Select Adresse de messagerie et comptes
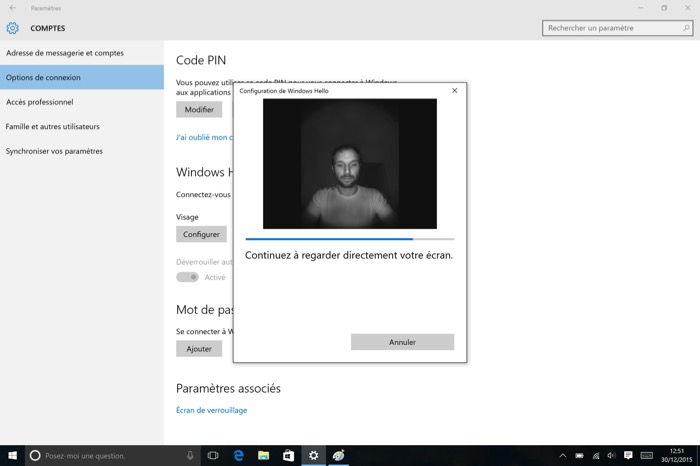The width and height of the screenshot is (700, 466). [65, 52]
